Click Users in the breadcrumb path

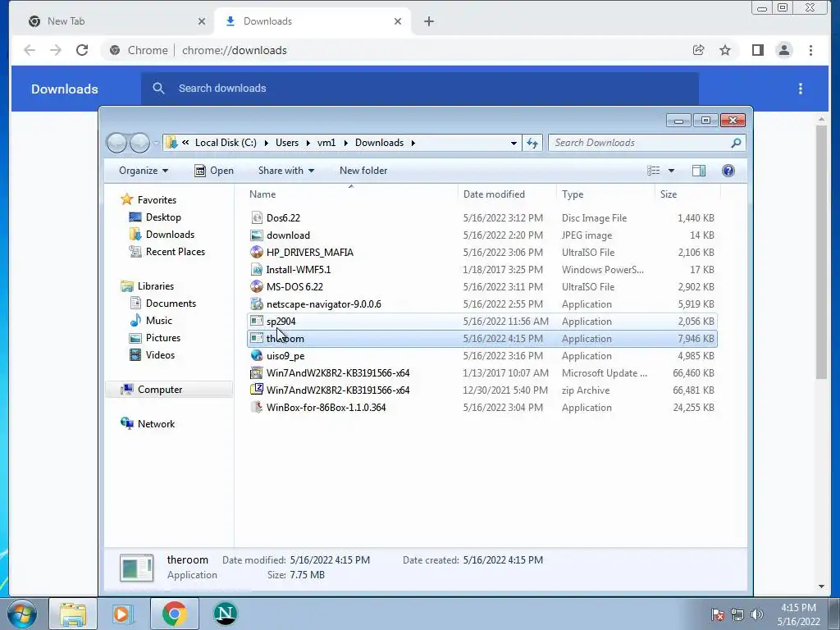287,143
